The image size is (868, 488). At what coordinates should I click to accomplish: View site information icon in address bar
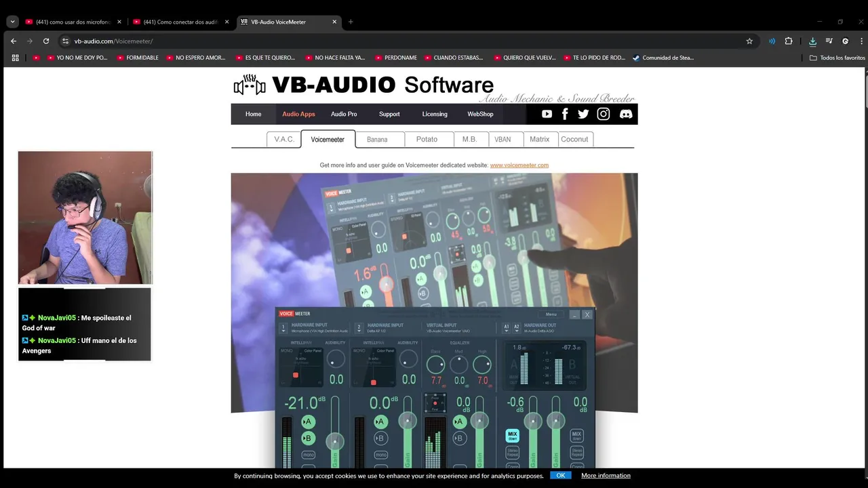(x=65, y=41)
